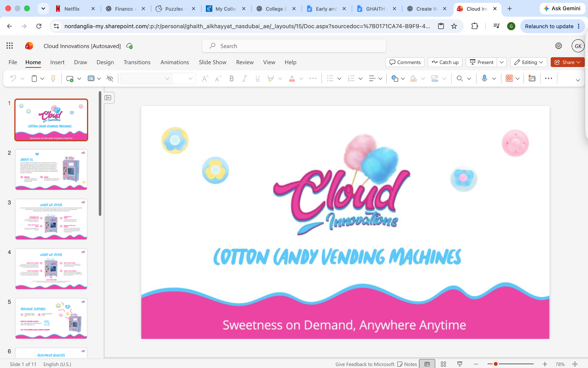The image size is (588, 368).
Task: Click the paragraph alignment icon
Action: [372, 78]
